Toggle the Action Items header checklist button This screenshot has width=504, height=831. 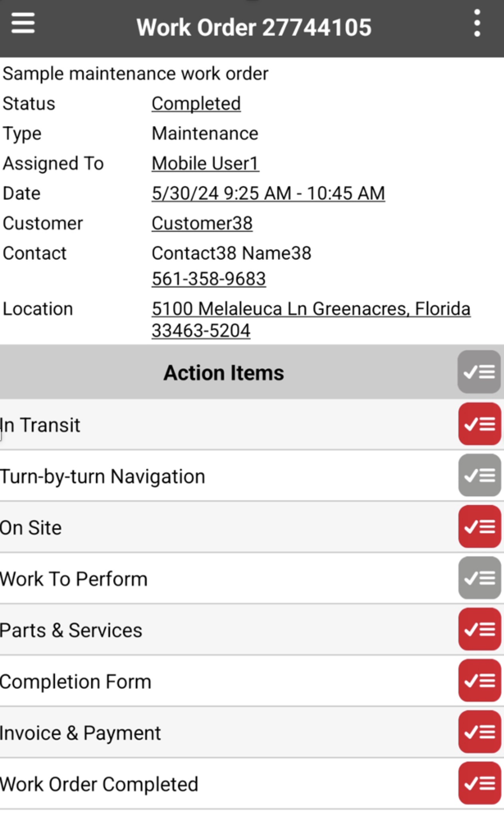point(479,372)
